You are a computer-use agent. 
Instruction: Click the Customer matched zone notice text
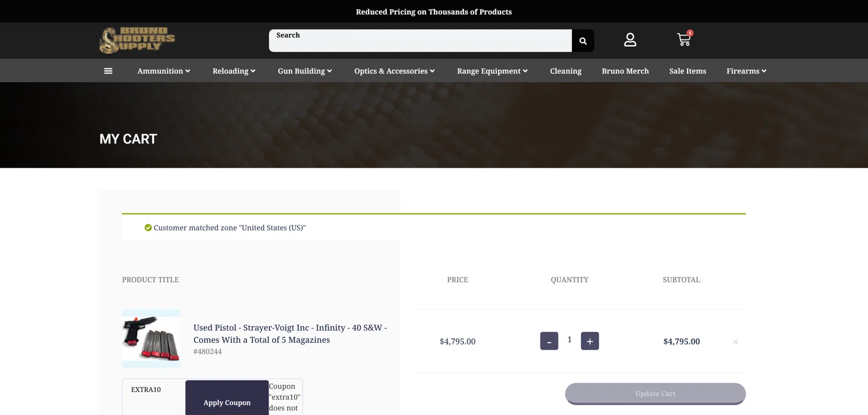[x=230, y=228]
